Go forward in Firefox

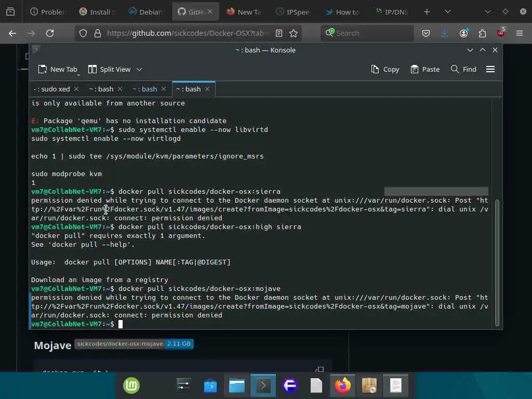pos(31,33)
